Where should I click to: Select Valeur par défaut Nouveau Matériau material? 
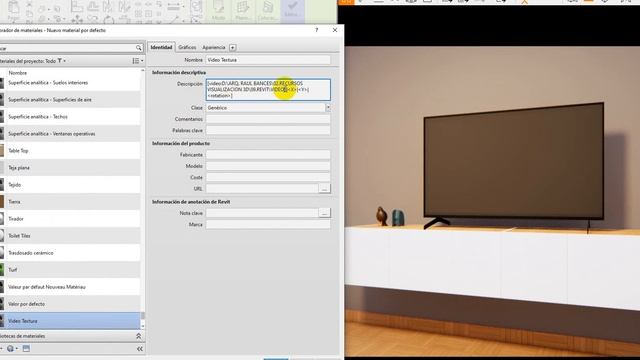[x=70, y=287]
